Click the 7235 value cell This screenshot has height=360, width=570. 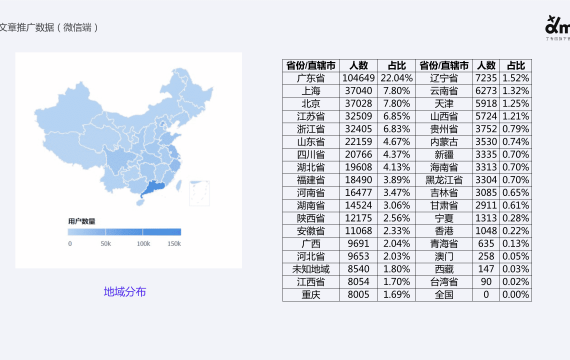coord(486,78)
